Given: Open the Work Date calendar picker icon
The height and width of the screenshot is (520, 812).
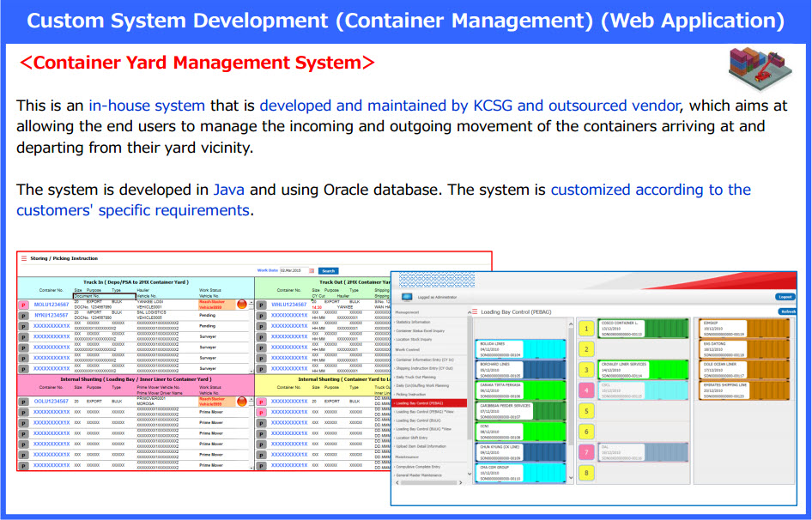Looking at the screenshot, I should [x=311, y=270].
